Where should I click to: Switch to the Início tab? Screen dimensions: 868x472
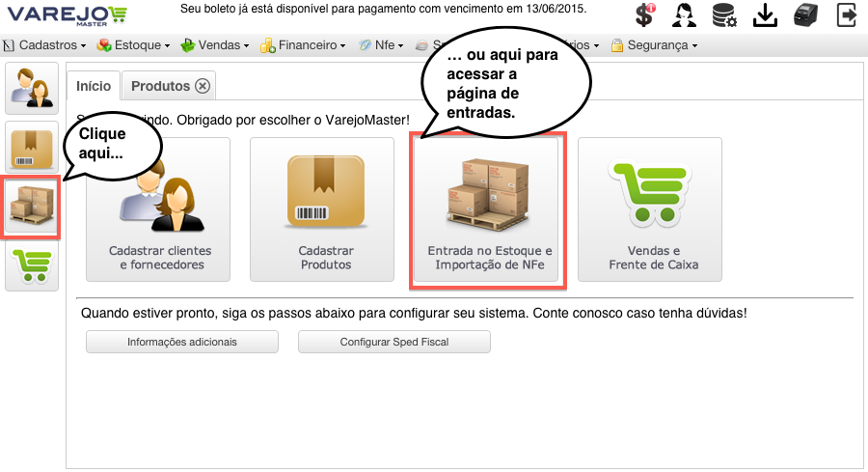click(x=94, y=86)
